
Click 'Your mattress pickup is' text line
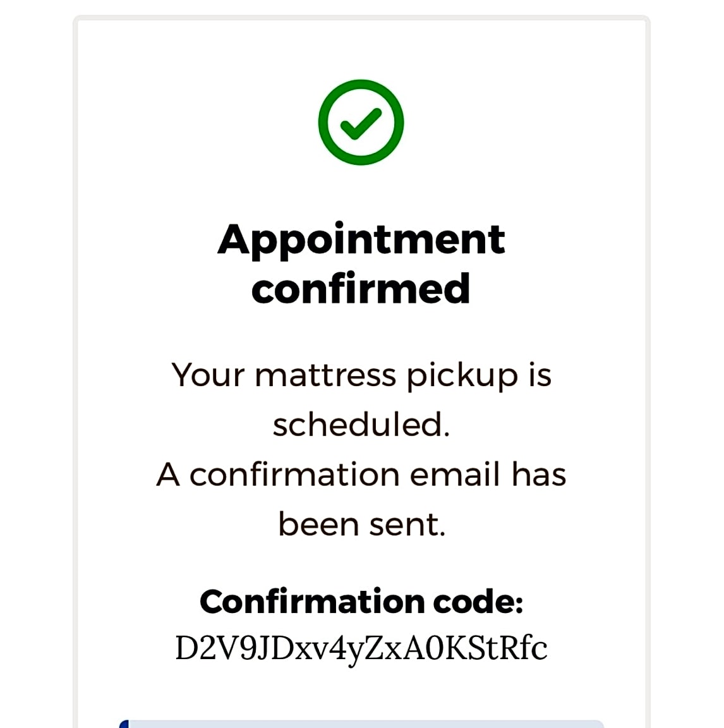coord(361,377)
